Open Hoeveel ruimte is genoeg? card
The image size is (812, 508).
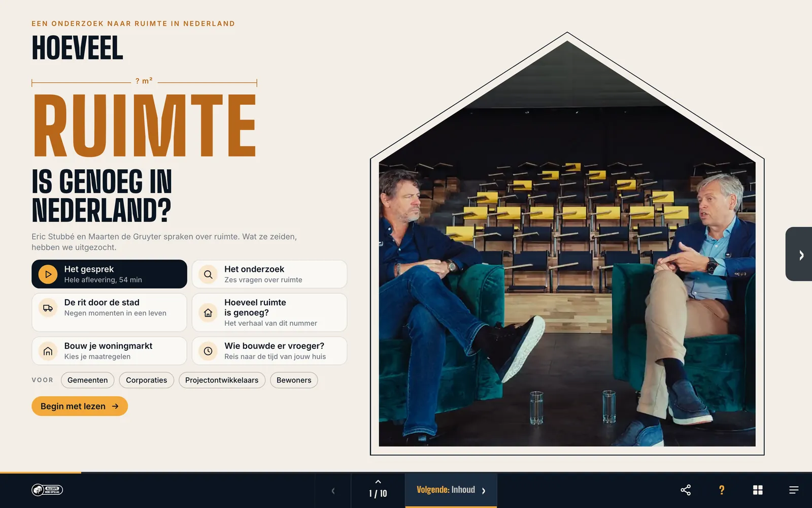pos(269,312)
